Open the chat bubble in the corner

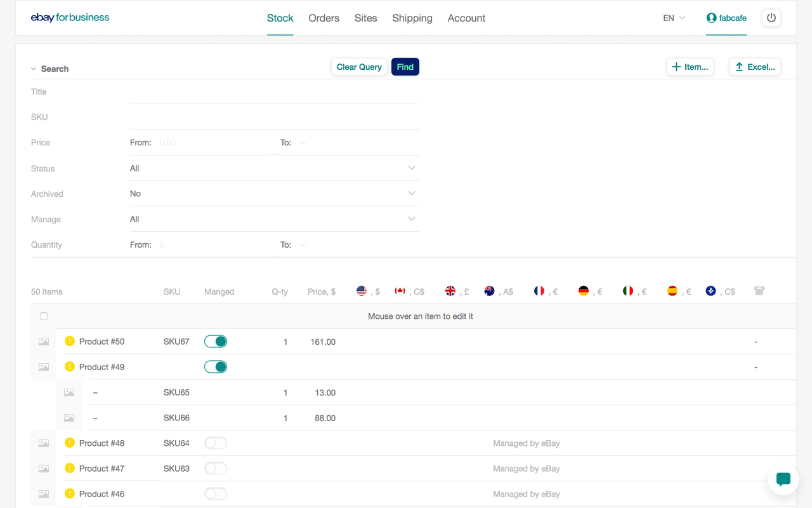pyautogui.click(x=783, y=479)
